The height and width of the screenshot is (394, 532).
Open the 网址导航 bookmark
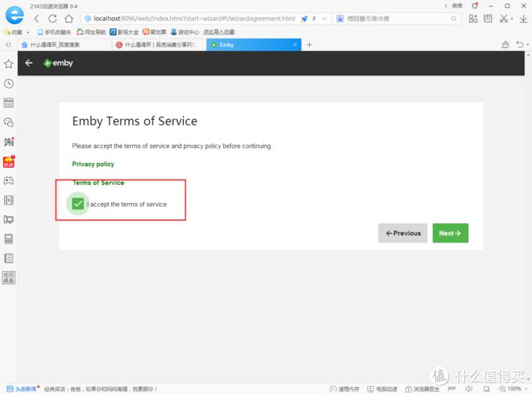coord(92,32)
